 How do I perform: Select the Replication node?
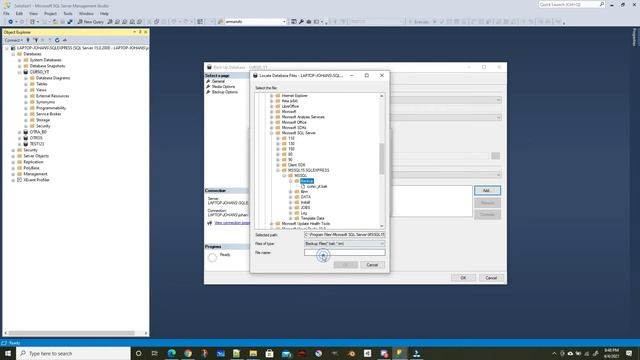point(33,162)
